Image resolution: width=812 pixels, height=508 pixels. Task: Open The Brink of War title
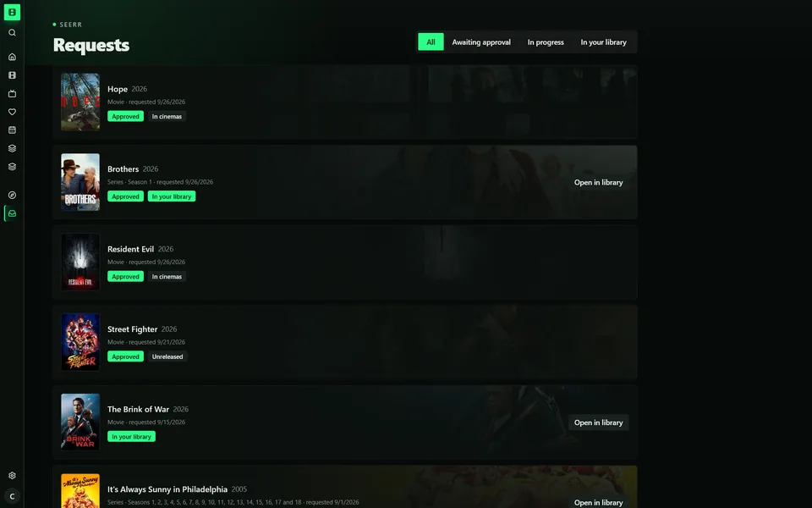(138, 409)
